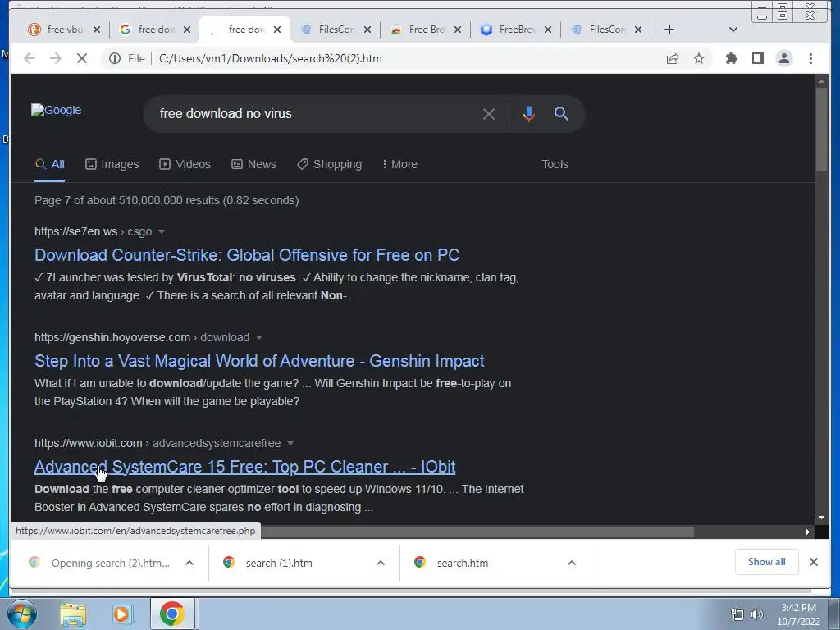Select the All results filter

49,164
